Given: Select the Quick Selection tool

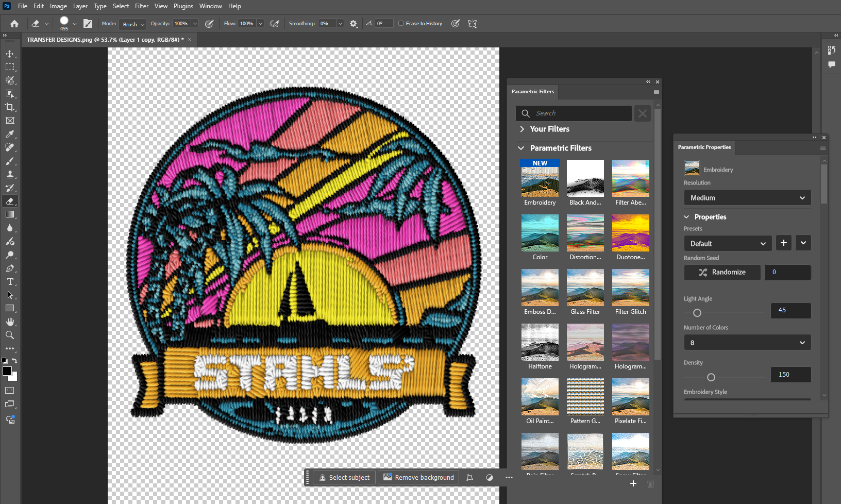Looking at the screenshot, I should point(10,80).
